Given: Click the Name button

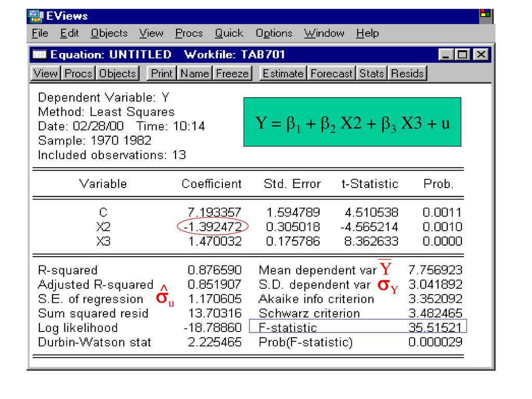Looking at the screenshot, I should coord(195,73).
